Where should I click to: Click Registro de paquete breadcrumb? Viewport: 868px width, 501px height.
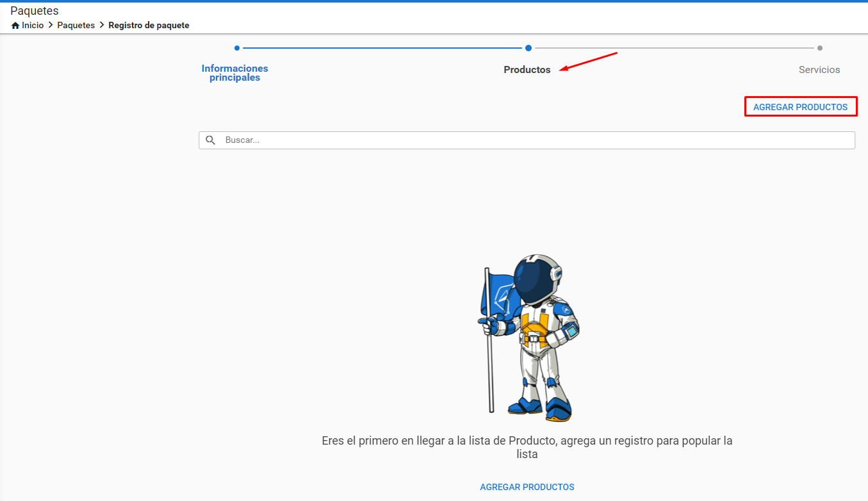click(x=149, y=26)
